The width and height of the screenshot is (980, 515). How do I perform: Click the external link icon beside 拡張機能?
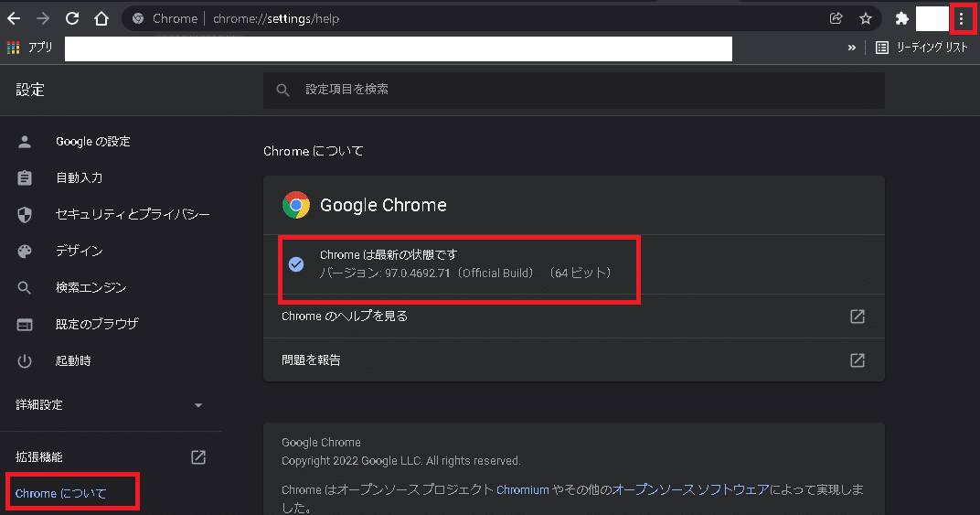coord(198,456)
